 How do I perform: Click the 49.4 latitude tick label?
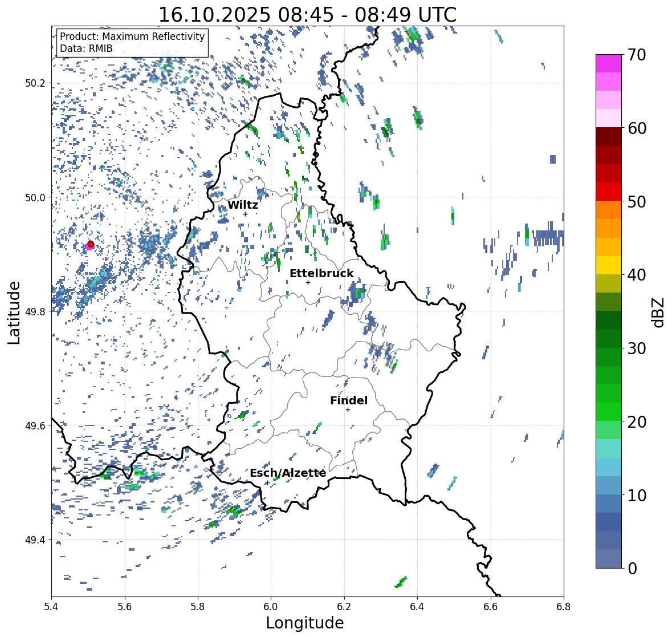(x=35, y=540)
